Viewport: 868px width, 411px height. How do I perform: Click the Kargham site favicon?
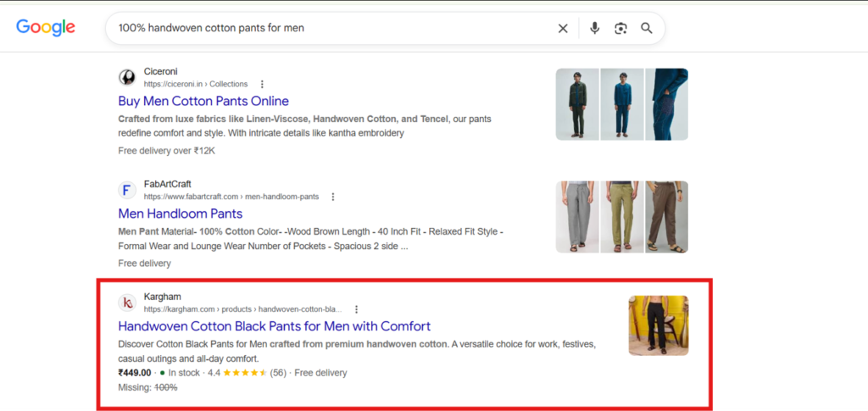[127, 303]
